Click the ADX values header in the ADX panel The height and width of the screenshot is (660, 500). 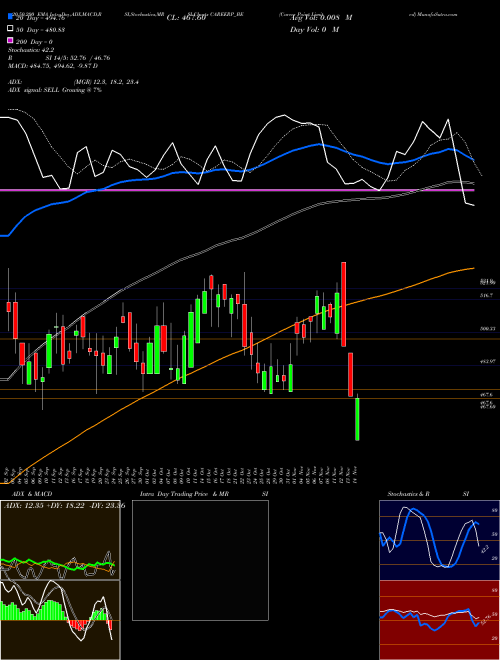pyautogui.click(x=64, y=505)
